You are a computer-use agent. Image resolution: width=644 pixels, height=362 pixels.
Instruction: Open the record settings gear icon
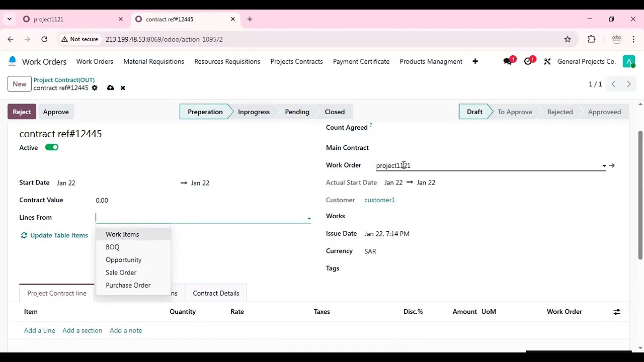click(x=94, y=88)
